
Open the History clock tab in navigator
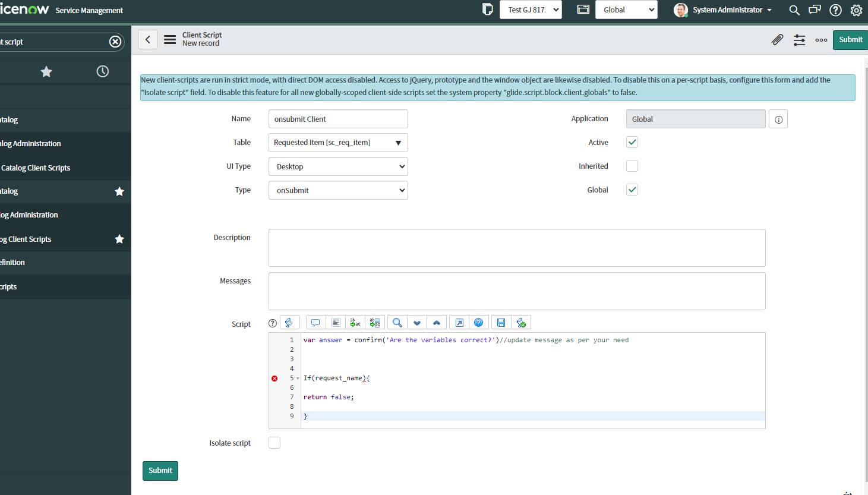103,72
